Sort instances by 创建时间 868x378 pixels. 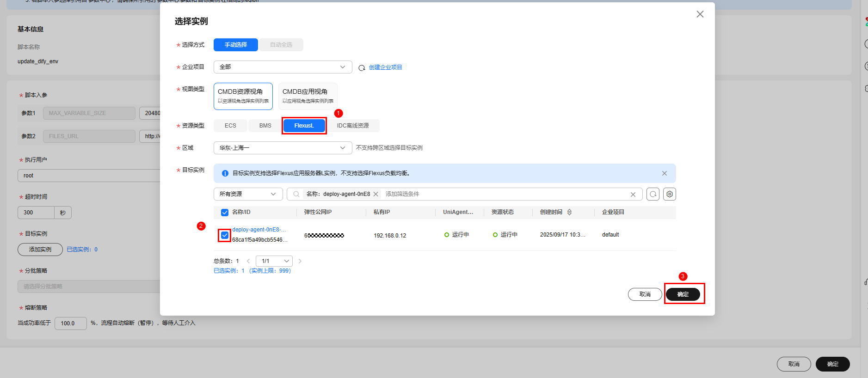[x=569, y=212]
